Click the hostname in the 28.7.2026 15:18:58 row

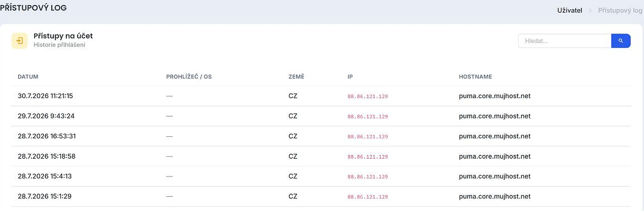[495, 156]
